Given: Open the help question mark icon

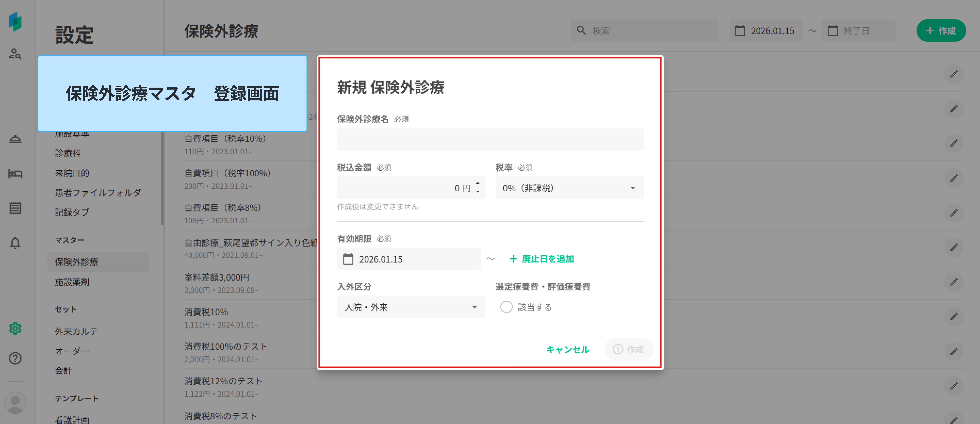Looking at the screenshot, I should click(x=15, y=358).
